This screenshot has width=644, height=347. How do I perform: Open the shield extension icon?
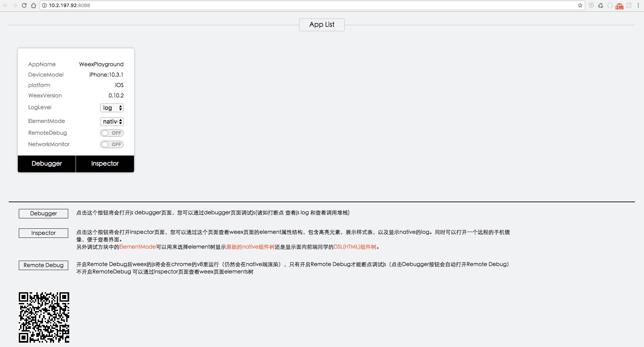coord(591,5)
